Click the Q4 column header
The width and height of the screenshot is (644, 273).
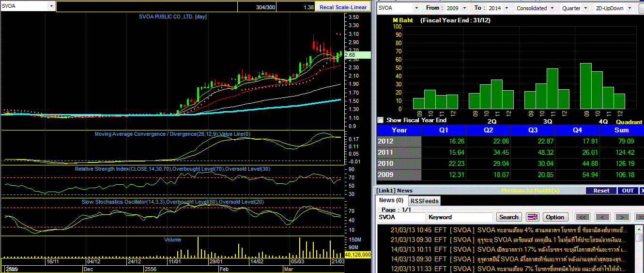[577, 130]
